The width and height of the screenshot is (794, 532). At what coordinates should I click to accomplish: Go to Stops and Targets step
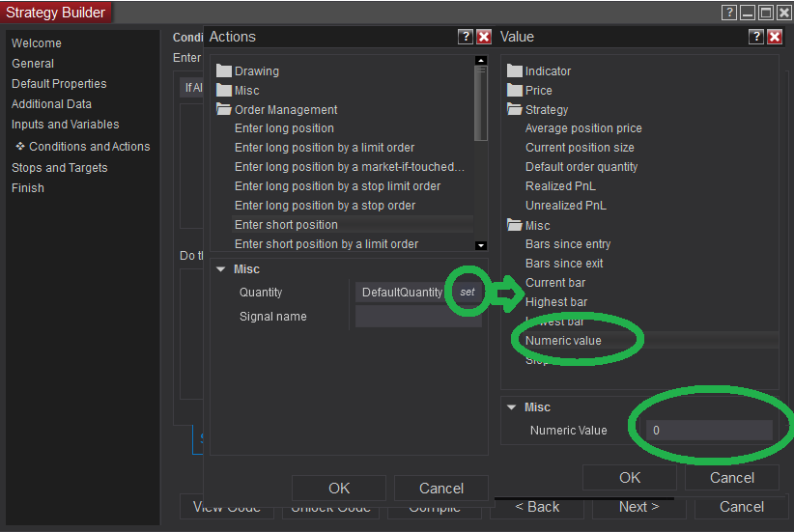click(59, 168)
